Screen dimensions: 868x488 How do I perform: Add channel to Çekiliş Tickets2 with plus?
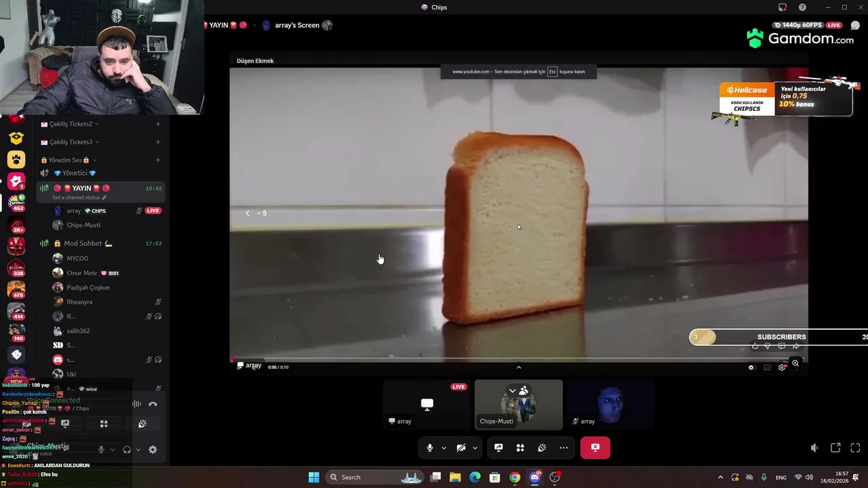coord(158,124)
